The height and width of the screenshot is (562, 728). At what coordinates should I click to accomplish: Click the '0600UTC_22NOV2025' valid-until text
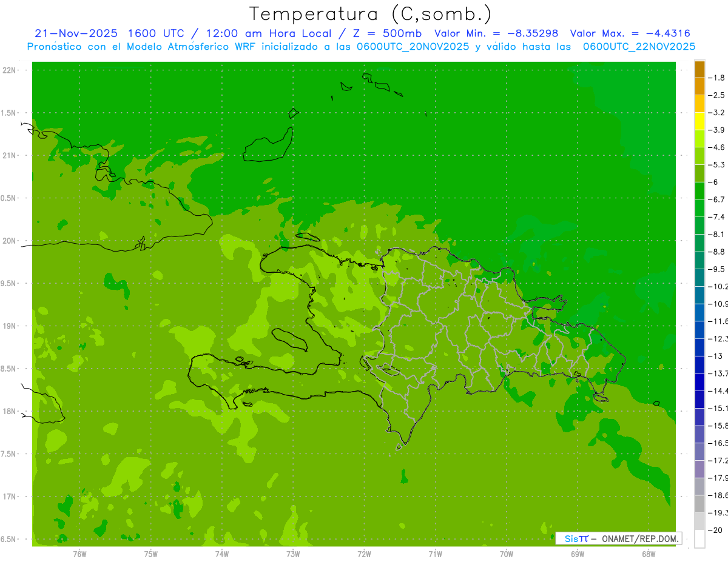click(639, 47)
